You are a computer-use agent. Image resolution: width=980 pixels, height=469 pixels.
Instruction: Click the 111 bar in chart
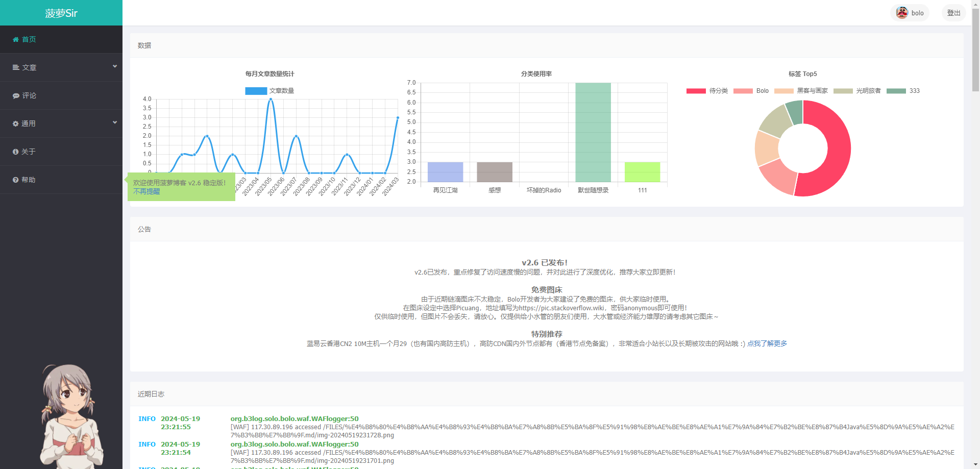tap(642, 172)
